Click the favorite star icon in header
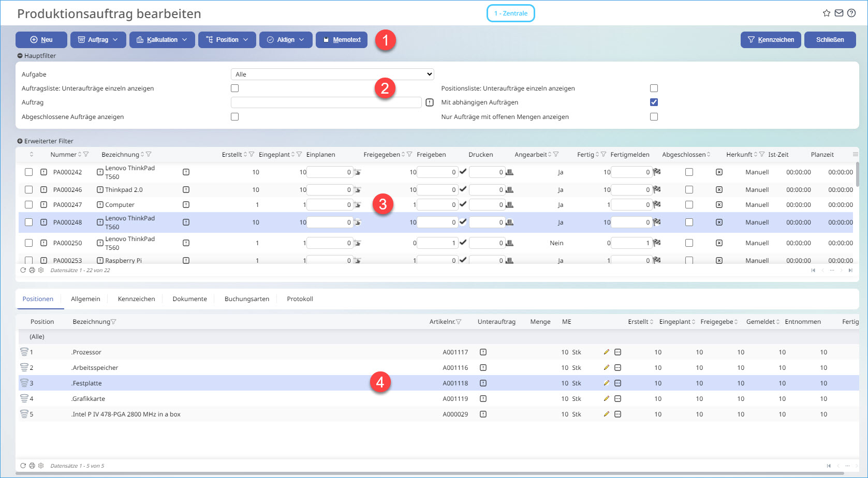This screenshot has height=478, width=868. tap(826, 13)
